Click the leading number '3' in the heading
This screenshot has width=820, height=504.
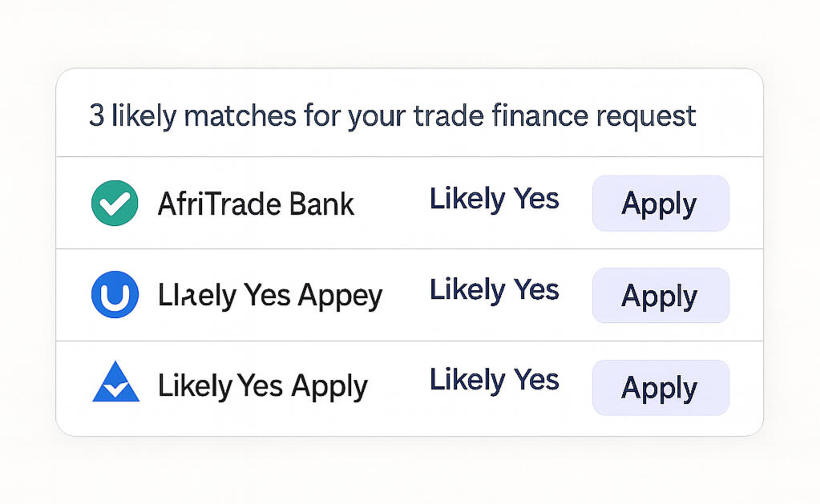point(96,116)
